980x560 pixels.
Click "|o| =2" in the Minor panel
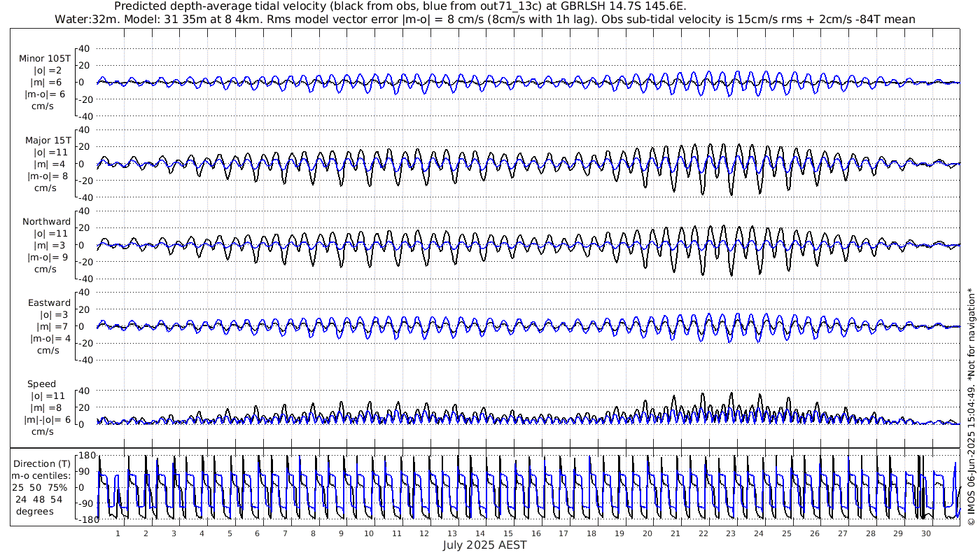[48, 70]
